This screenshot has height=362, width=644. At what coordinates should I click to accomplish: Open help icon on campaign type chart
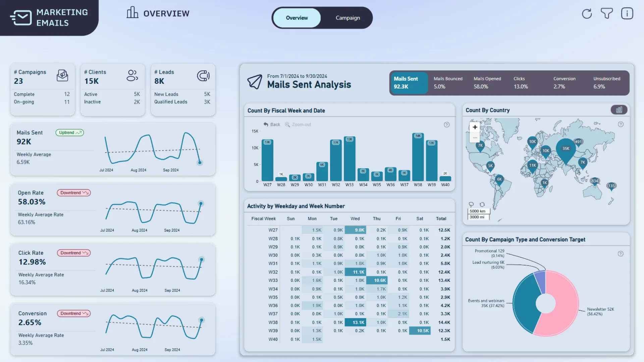pos(621,254)
